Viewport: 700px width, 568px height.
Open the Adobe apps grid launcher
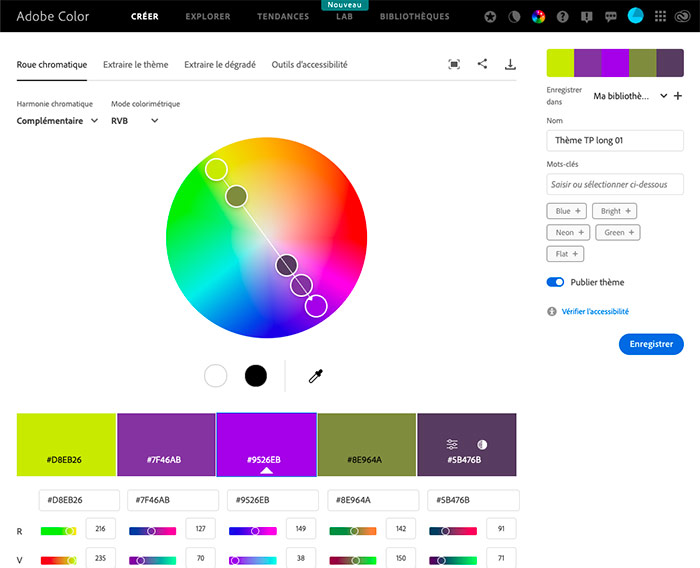point(660,16)
